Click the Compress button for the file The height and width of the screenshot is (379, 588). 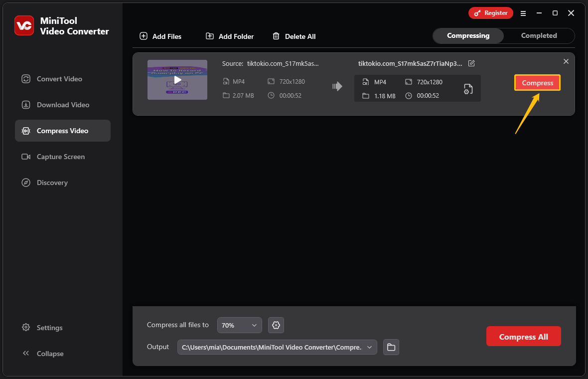pyautogui.click(x=537, y=83)
